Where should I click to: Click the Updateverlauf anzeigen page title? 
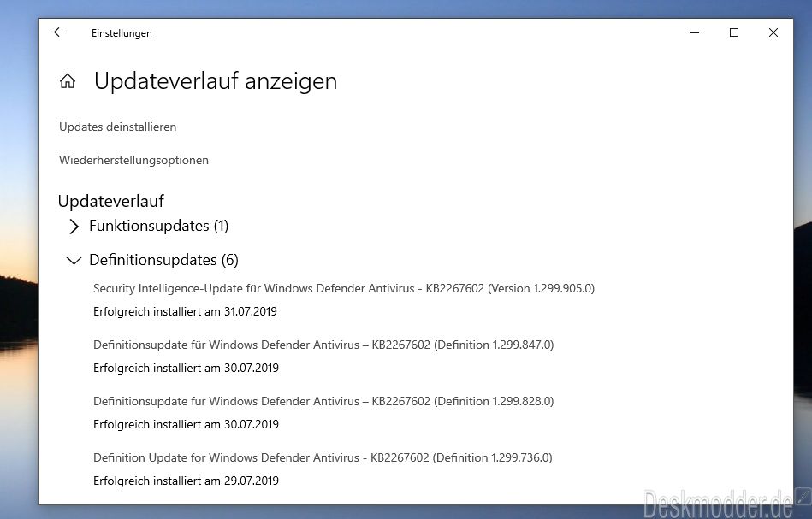click(x=216, y=81)
